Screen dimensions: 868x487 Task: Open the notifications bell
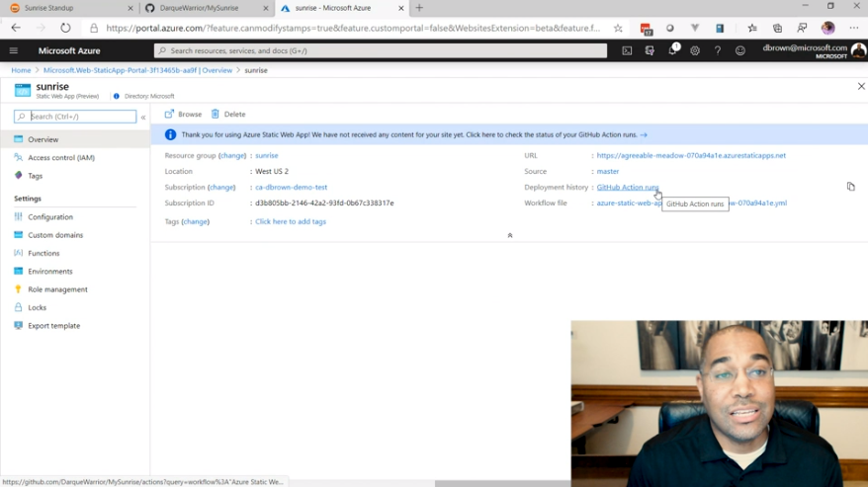tap(672, 50)
